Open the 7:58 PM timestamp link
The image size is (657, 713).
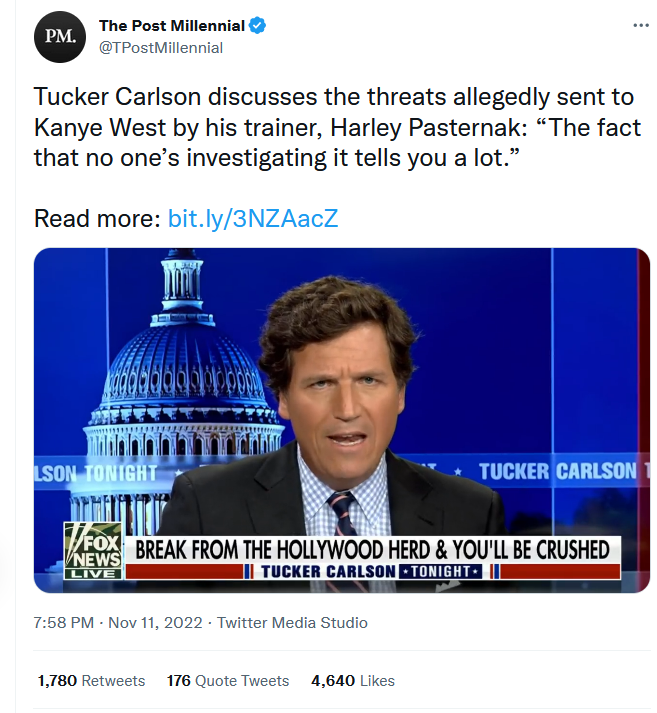(64, 623)
